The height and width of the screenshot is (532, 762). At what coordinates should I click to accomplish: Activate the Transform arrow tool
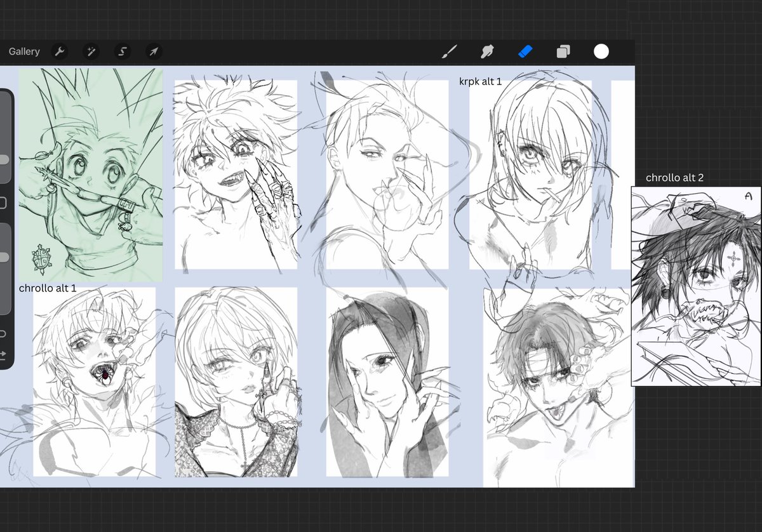point(154,51)
